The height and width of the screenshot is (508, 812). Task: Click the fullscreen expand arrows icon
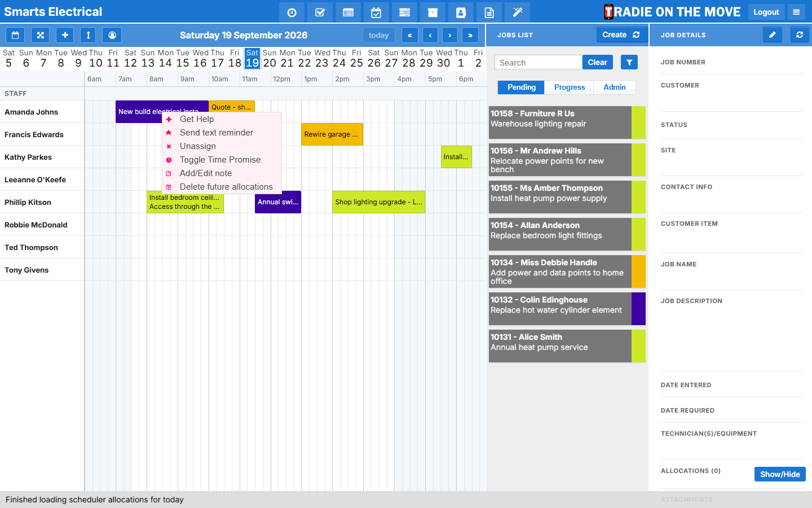[40, 35]
